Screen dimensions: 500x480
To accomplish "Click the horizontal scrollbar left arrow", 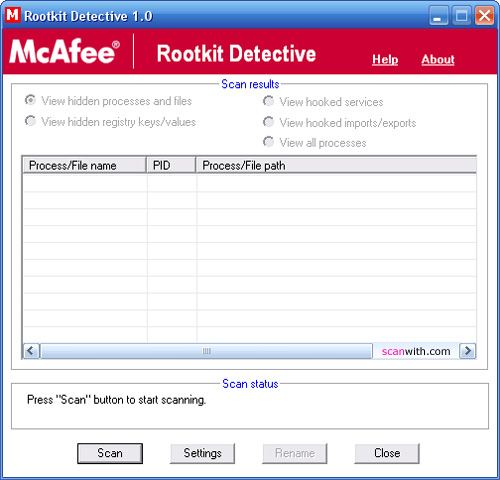I will point(31,351).
